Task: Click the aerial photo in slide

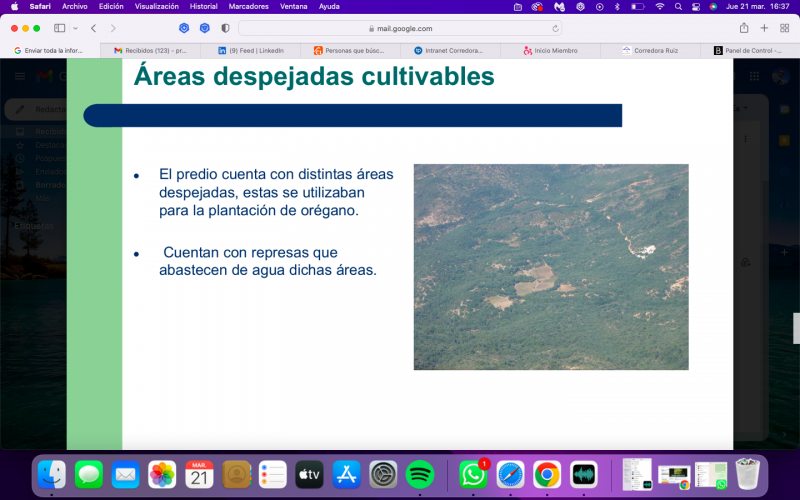Action: coord(551,267)
